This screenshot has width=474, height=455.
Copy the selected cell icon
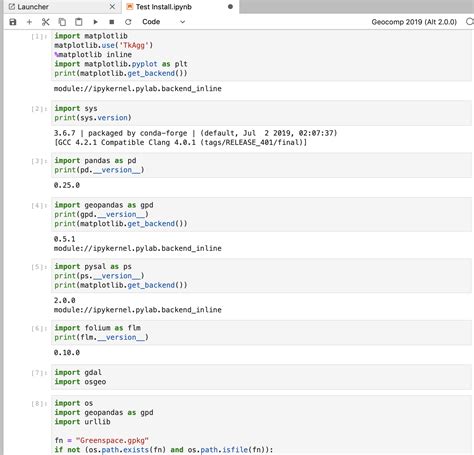click(x=62, y=22)
